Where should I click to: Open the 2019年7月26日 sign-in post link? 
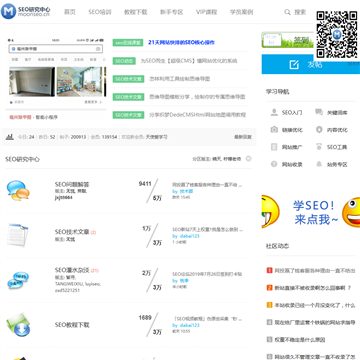tap(207, 274)
